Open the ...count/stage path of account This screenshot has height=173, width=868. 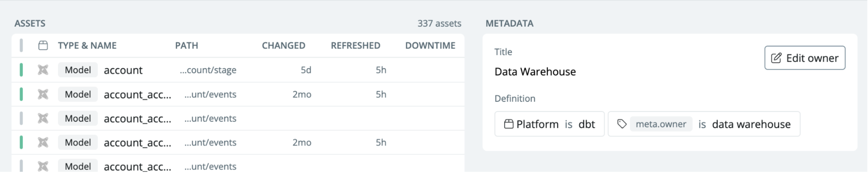[x=208, y=70]
